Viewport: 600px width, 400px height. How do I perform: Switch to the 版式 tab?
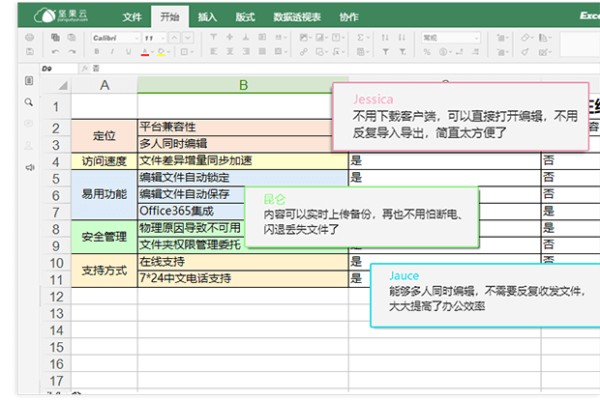[245, 17]
